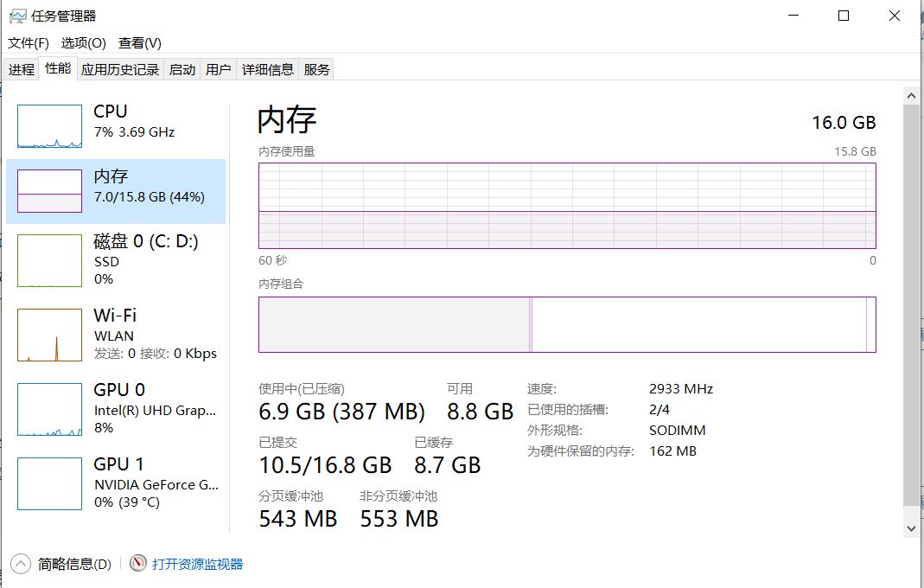Collapse to 简略信息 with the chevron
The image size is (924, 588).
(21, 564)
